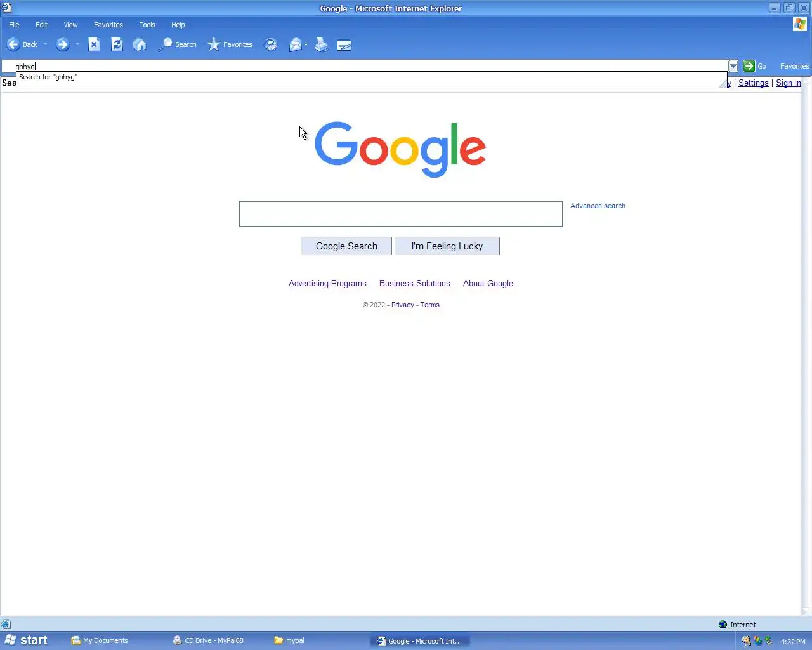Open the View menu

[70, 25]
